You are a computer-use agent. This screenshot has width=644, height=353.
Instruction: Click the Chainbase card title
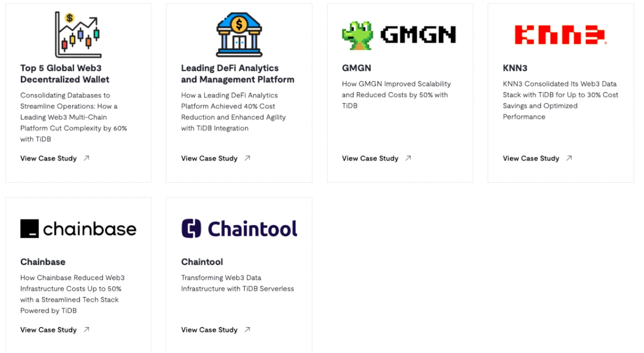click(x=43, y=262)
